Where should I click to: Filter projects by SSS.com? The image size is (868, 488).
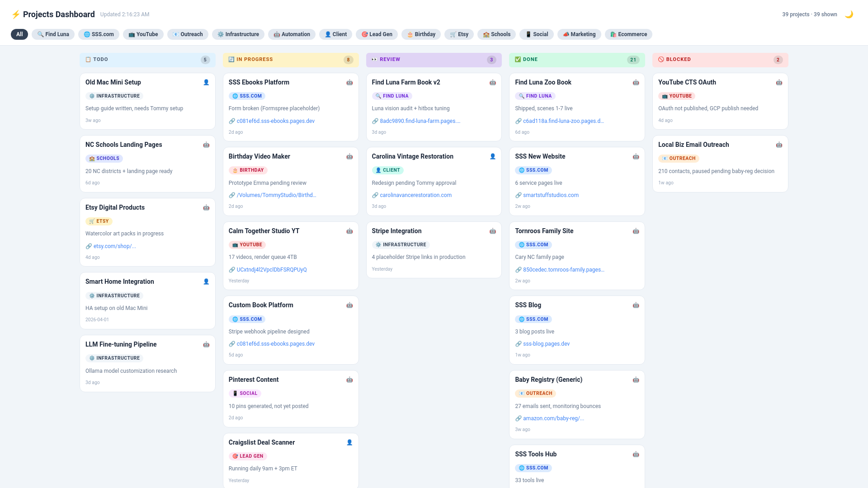coord(99,34)
